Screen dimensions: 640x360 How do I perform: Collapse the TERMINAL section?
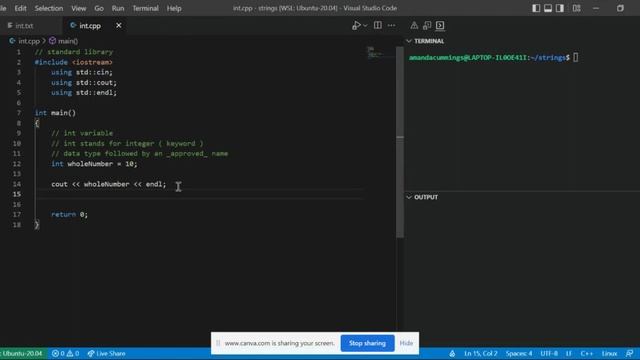pyautogui.click(x=409, y=41)
